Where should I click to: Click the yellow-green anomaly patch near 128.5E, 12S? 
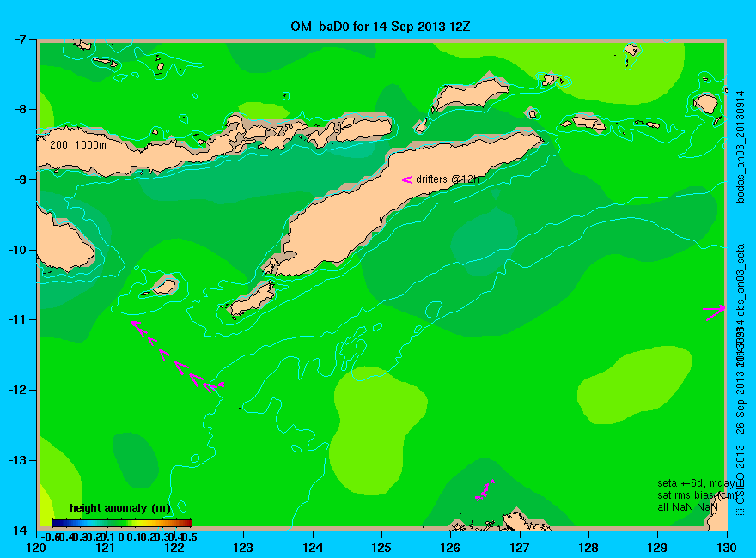pyautogui.click(x=634, y=385)
